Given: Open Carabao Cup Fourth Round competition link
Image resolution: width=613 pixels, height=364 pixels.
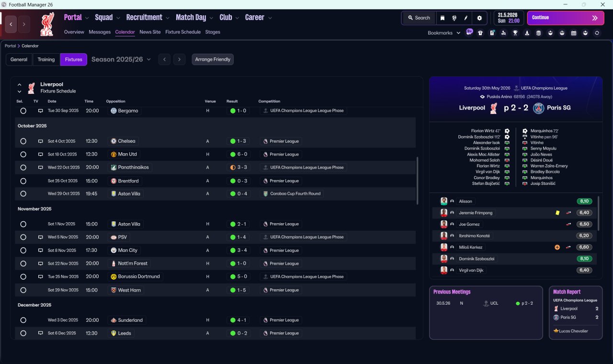Looking at the screenshot, I should click(x=292, y=194).
